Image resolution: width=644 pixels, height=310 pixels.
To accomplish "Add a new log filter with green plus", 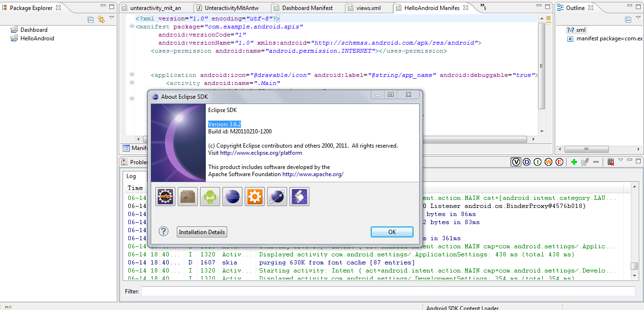I will click(574, 162).
